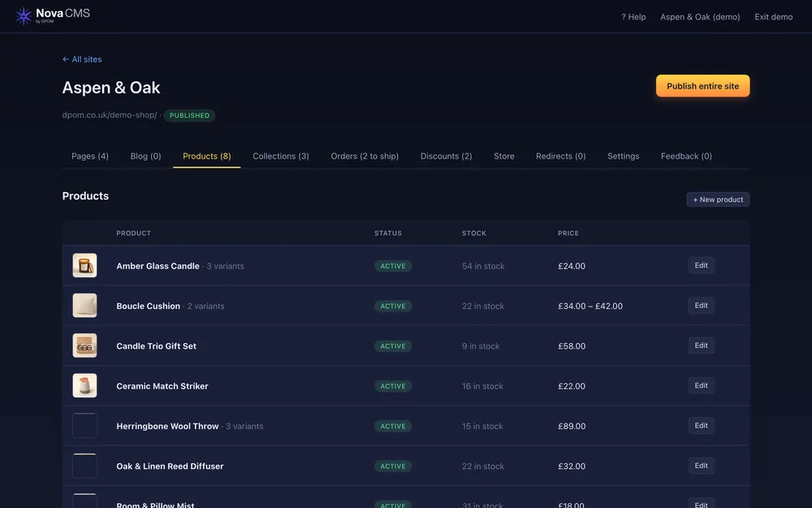Click the Oak & Linen Reed Diffuser name
The image size is (812, 508).
coord(170,466)
